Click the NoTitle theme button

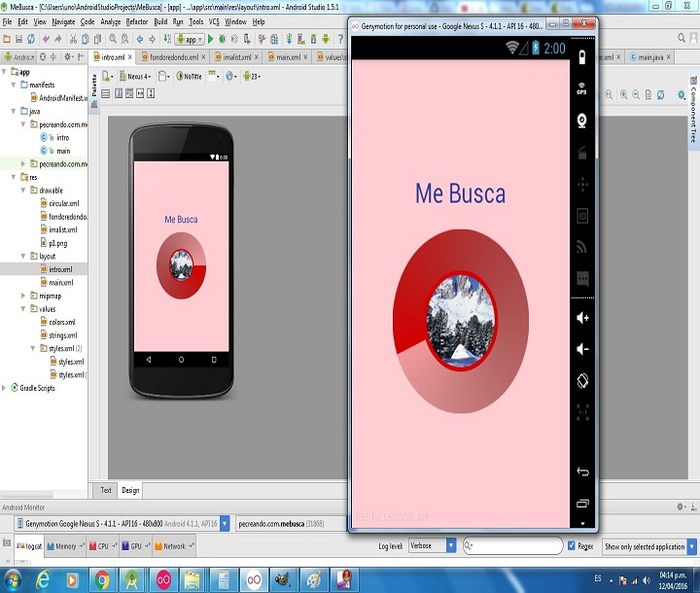(190, 77)
